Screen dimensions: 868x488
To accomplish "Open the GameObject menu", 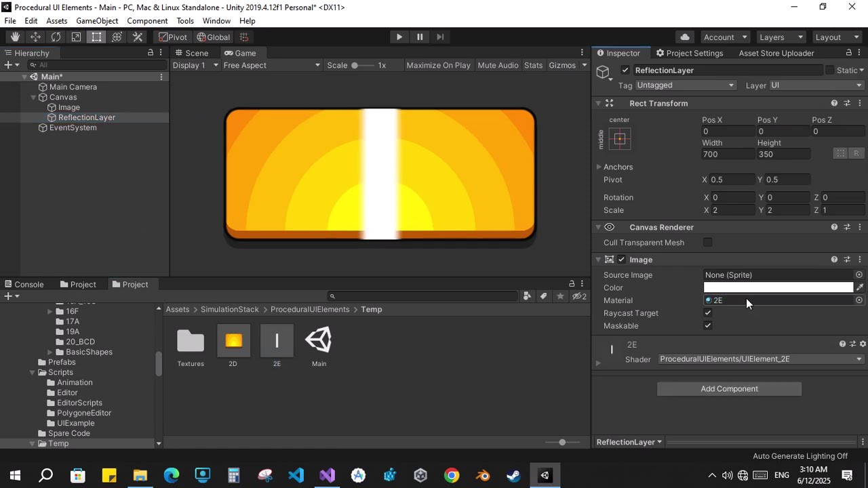I will 97,21.
